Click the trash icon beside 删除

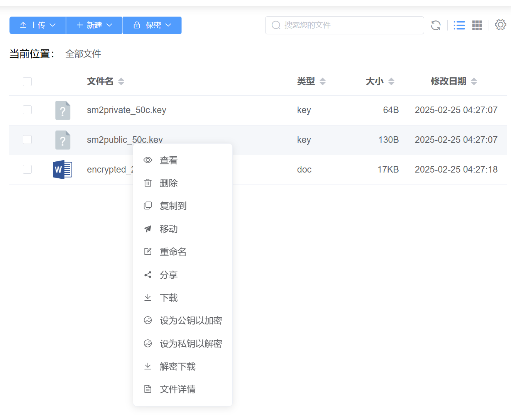[148, 183]
